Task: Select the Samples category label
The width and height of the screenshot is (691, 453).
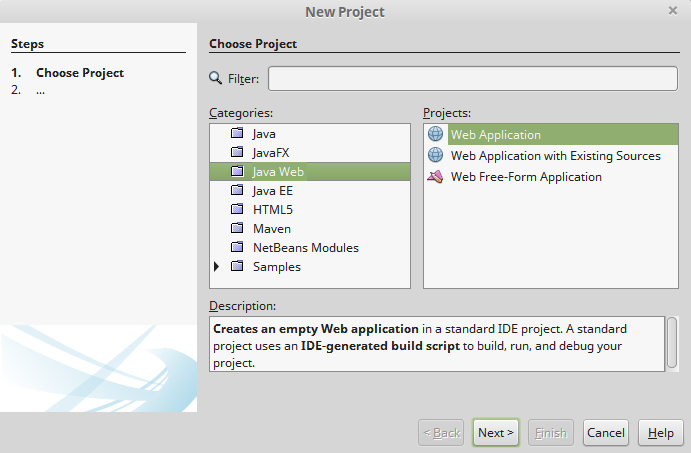Action: pyautogui.click(x=276, y=267)
